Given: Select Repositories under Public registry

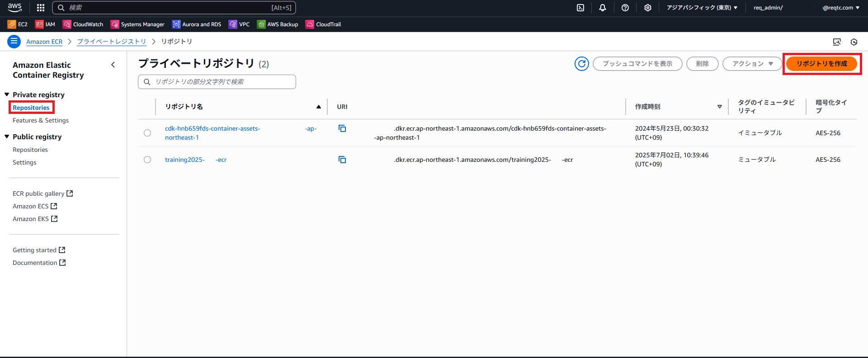Looking at the screenshot, I should (30, 150).
